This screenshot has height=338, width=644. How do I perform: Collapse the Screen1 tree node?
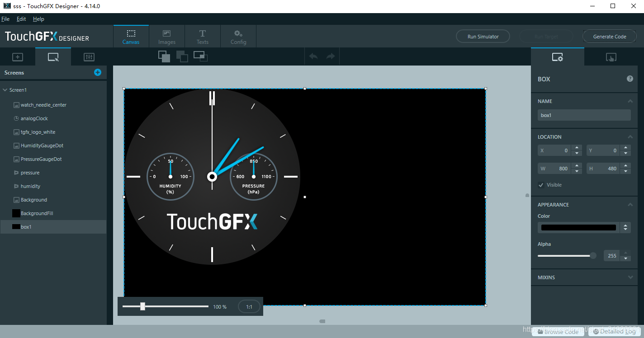pos(5,90)
